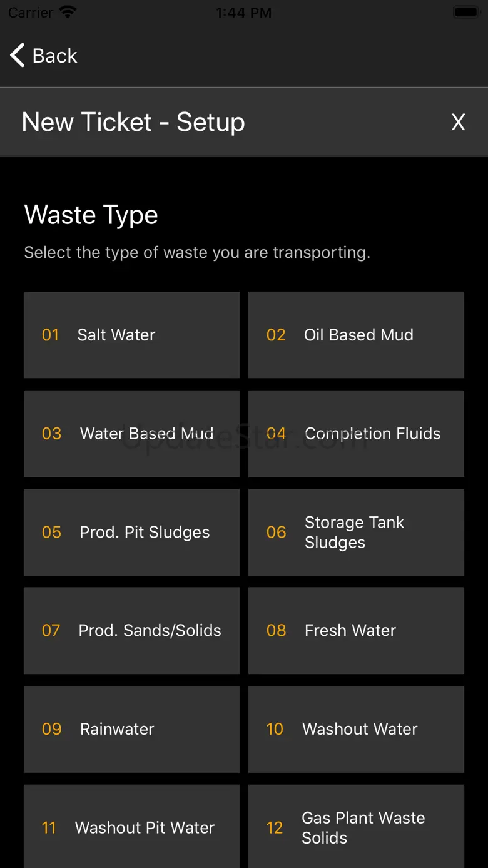488x868 pixels.
Task: Select Water Based Mud waste type
Action: point(131,433)
